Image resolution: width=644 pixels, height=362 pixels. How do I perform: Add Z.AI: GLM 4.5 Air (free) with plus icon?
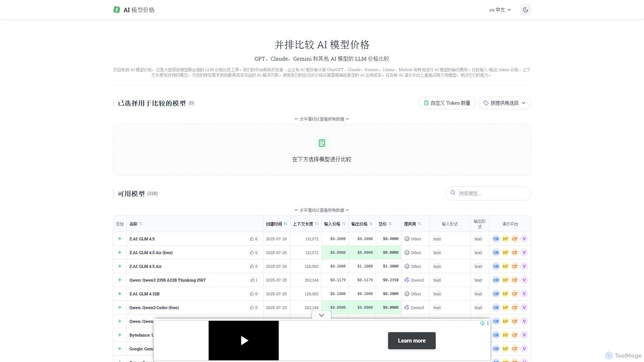point(120,252)
